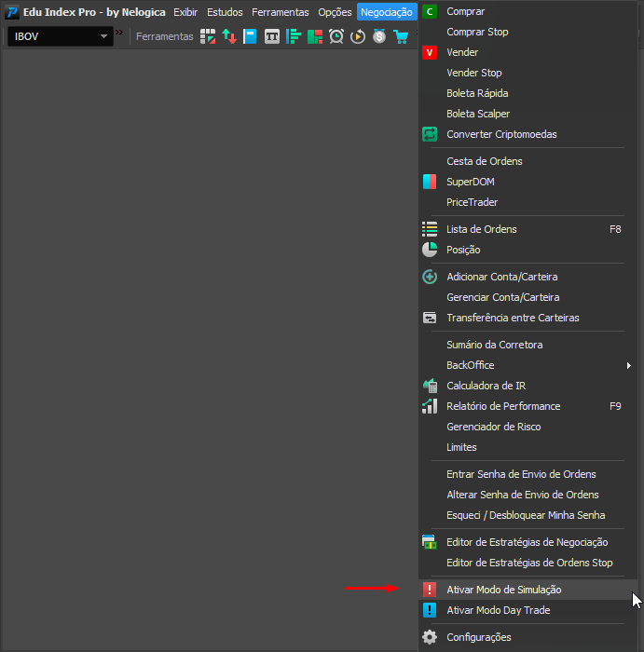The height and width of the screenshot is (652, 644).
Task: Click the Adicionar Conta/Carteira plus icon
Action: 430,277
